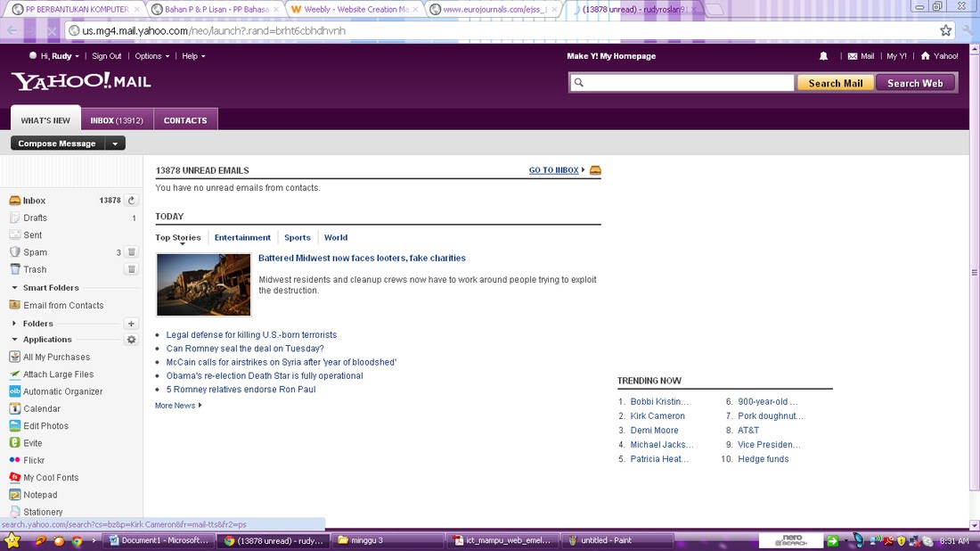This screenshot has width=980, height=551.
Task: Click the Search Mail button
Action: [x=836, y=83]
